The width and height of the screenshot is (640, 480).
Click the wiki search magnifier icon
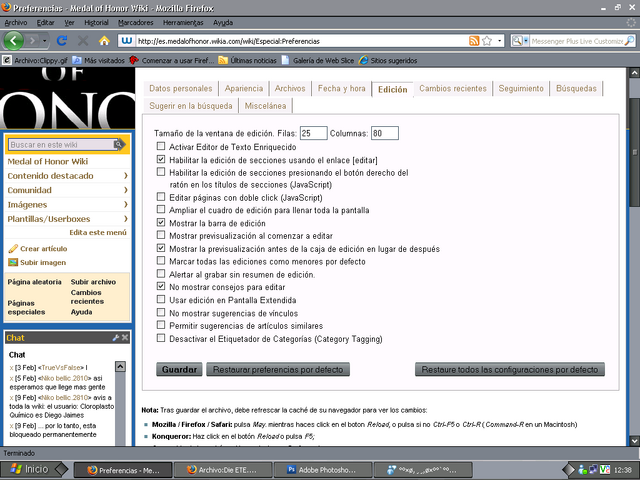tap(119, 144)
